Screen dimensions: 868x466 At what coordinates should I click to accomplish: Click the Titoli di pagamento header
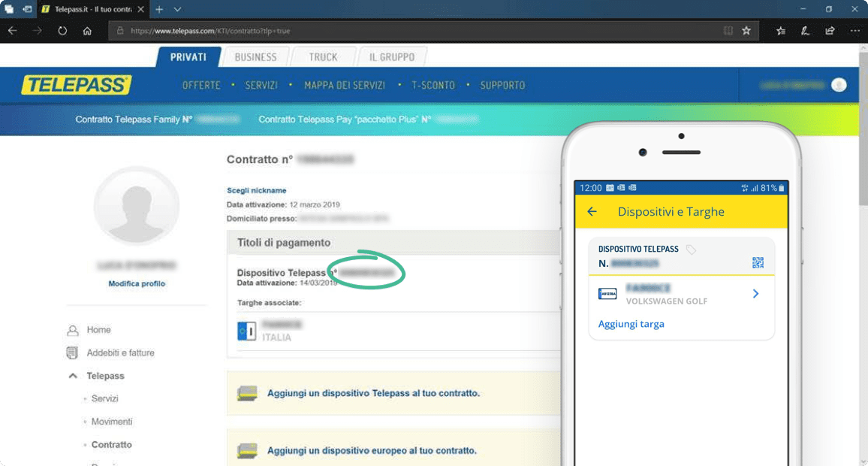[283, 242]
